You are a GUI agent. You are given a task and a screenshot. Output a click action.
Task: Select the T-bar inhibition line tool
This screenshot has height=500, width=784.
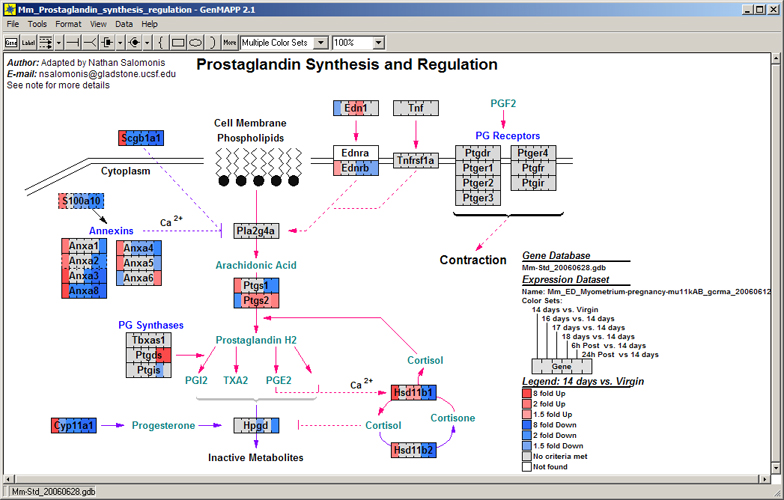point(74,43)
